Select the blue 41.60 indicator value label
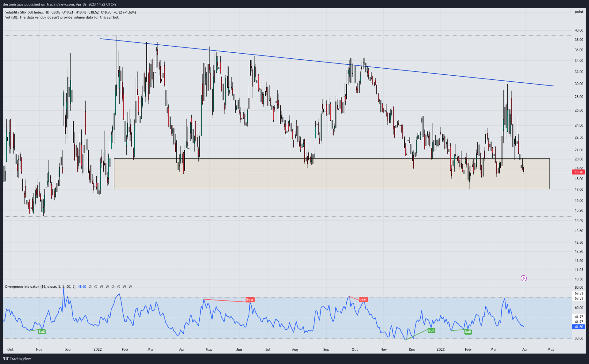589x364 pixels. [x=579, y=327]
